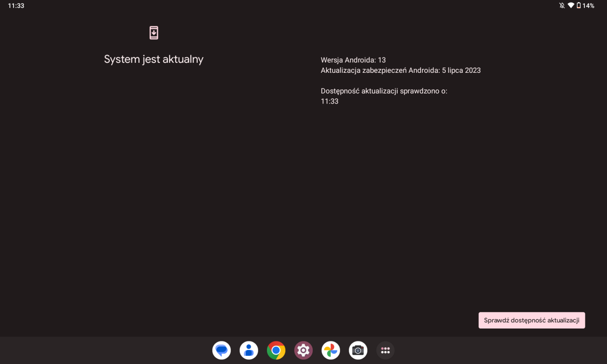Tap the muted notifications bell icon
This screenshot has height=364, width=607.
coord(562,6)
